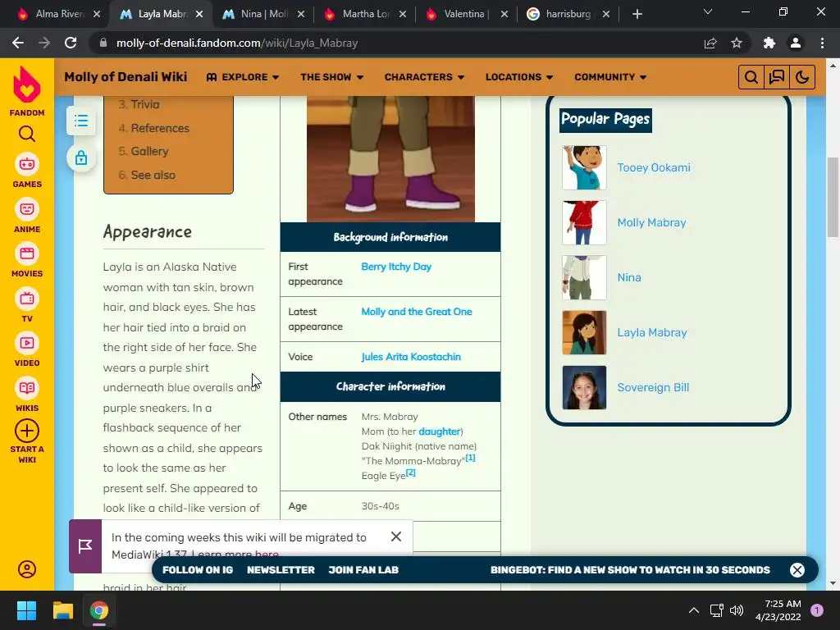Open the user account icon in sidebar
840x630 pixels.
(27, 569)
